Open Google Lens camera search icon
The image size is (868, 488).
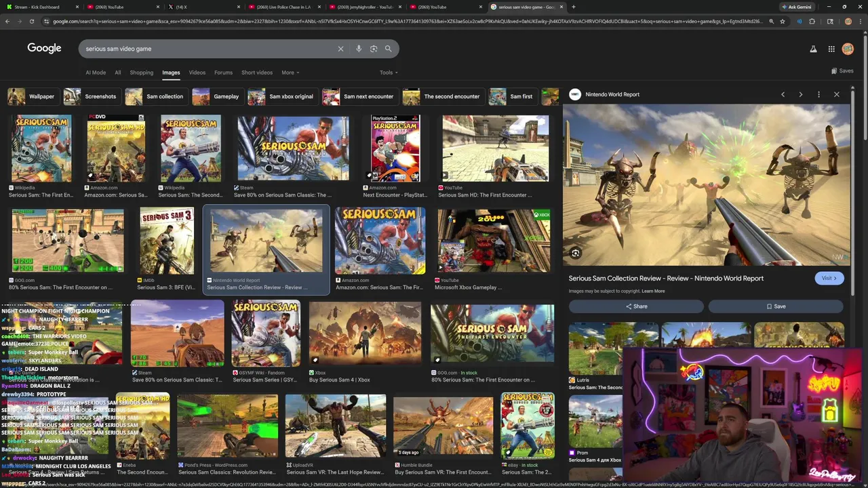pyautogui.click(x=374, y=49)
